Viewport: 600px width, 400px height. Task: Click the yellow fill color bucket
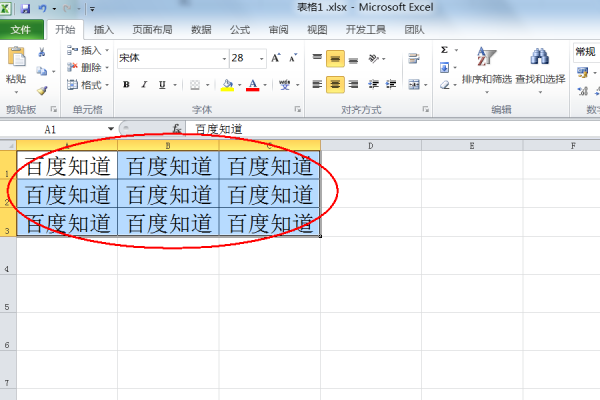(228, 85)
